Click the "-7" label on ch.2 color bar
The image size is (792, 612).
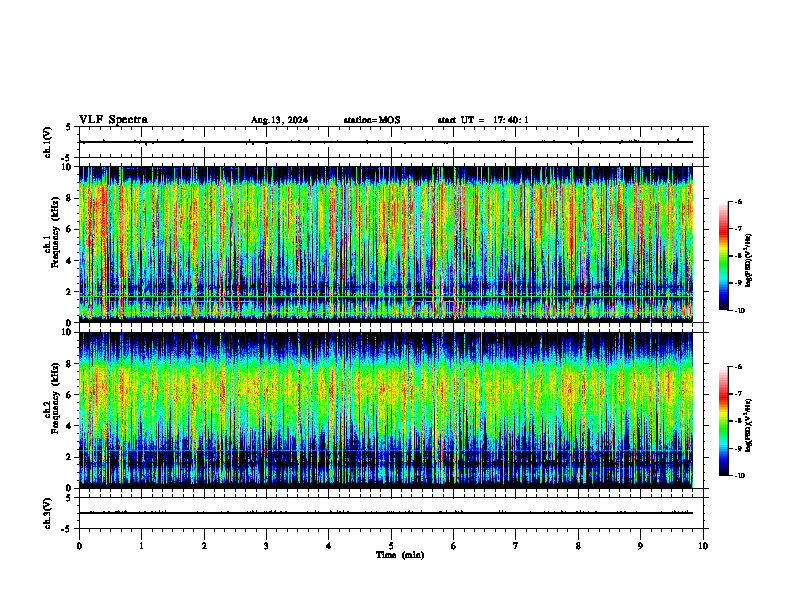click(x=738, y=394)
